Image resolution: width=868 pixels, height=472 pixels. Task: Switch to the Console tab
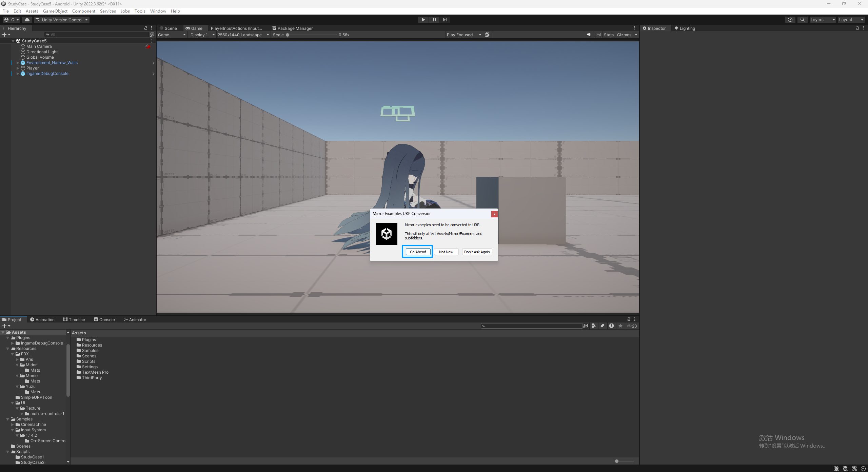(104, 319)
